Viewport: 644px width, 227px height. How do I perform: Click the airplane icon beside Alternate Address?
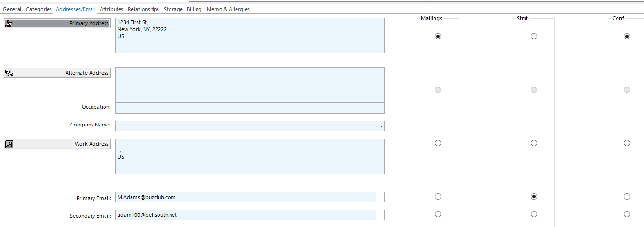[9, 73]
